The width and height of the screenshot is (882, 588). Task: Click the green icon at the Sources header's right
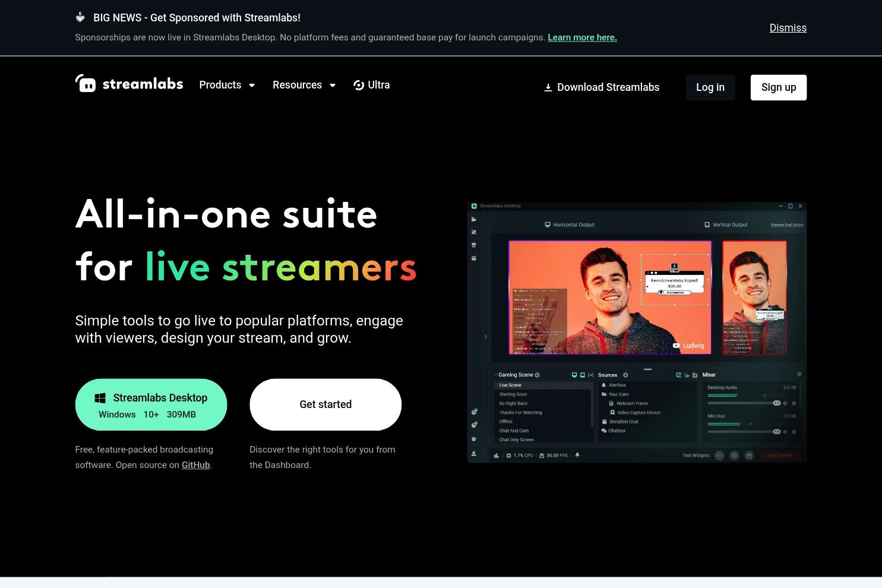click(679, 375)
